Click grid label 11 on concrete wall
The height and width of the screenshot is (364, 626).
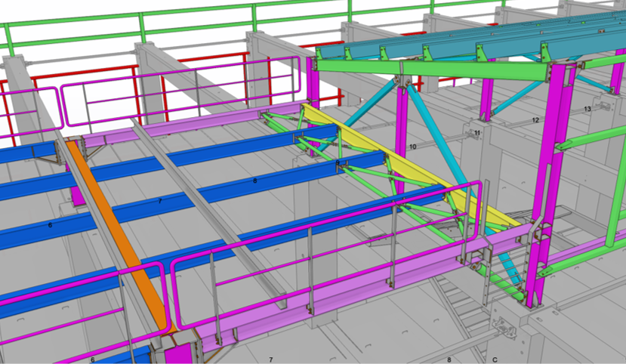click(x=477, y=133)
